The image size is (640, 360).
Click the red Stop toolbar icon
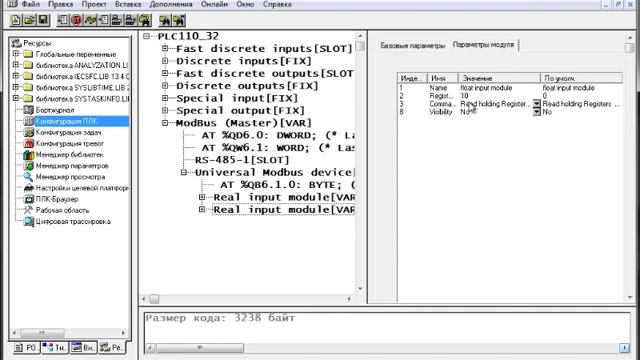pyautogui.click(x=76, y=20)
